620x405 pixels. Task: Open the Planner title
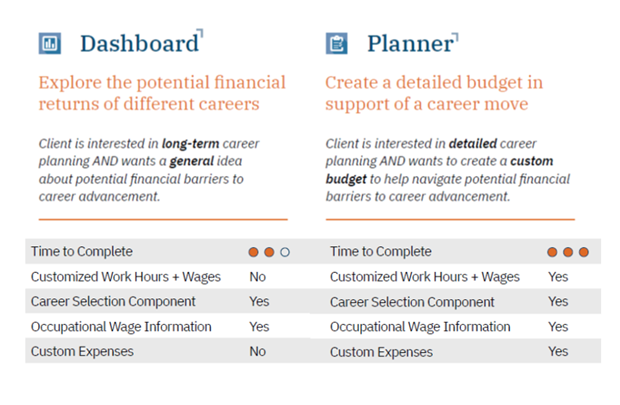(x=410, y=44)
